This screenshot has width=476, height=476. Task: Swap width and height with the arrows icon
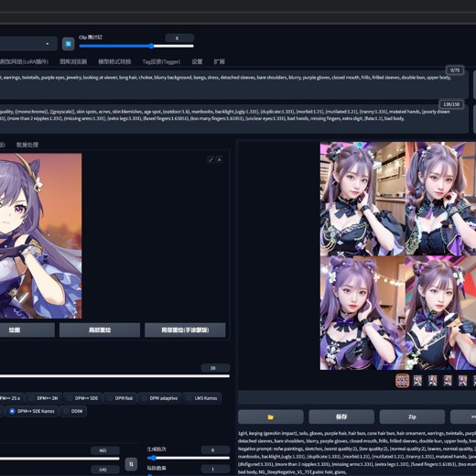(x=131, y=464)
